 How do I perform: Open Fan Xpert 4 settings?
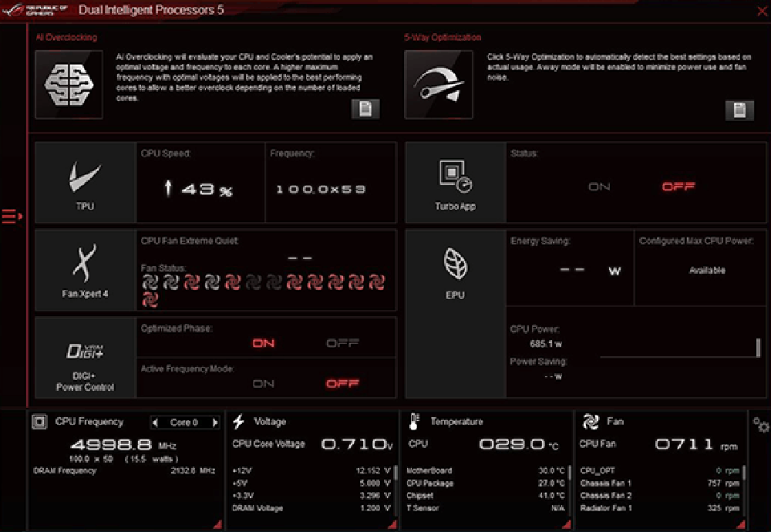click(x=86, y=269)
